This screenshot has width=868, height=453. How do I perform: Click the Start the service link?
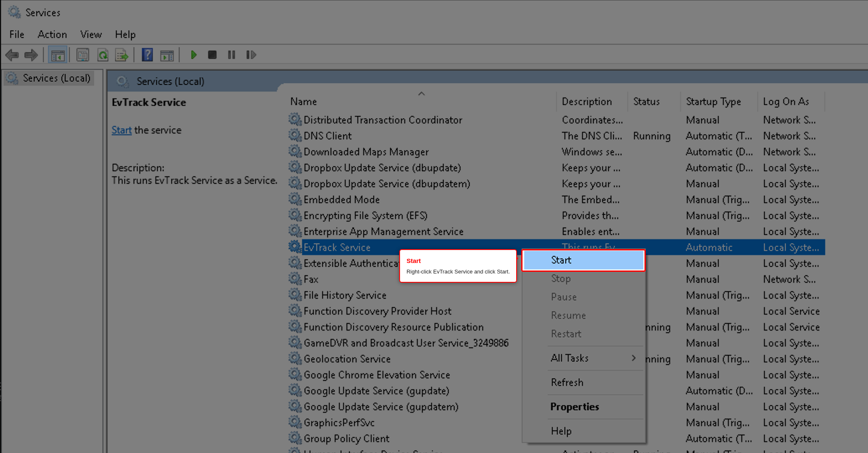[122, 130]
